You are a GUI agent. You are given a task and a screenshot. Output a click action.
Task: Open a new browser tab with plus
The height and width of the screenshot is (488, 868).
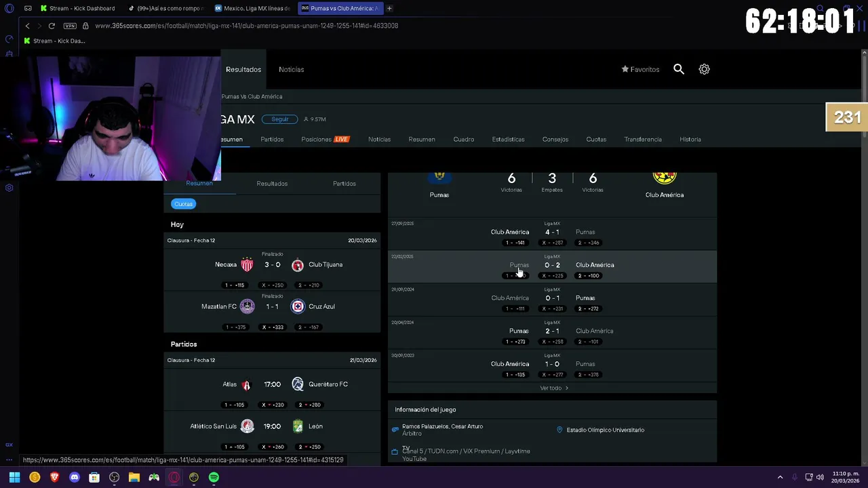(x=389, y=8)
